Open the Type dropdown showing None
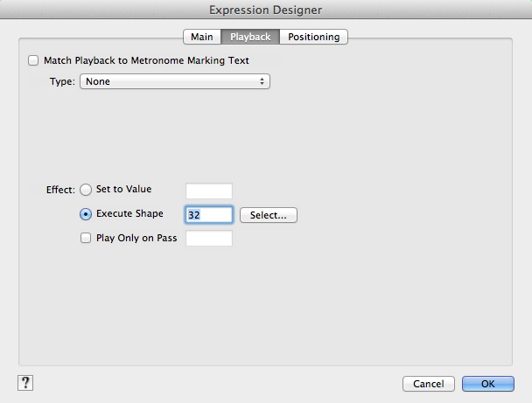 [x=174, y=81]
